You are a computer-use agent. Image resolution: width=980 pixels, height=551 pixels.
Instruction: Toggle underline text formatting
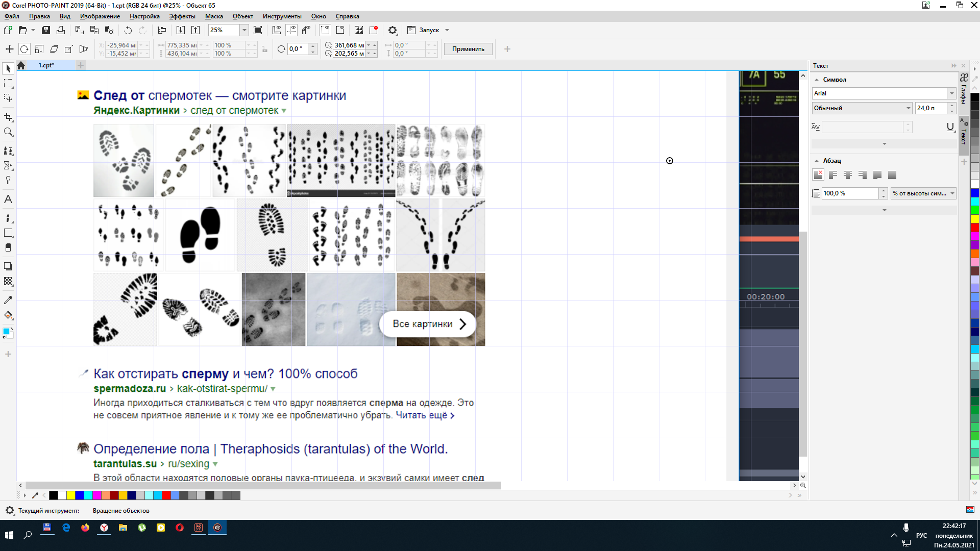click(x=950, y=127)
